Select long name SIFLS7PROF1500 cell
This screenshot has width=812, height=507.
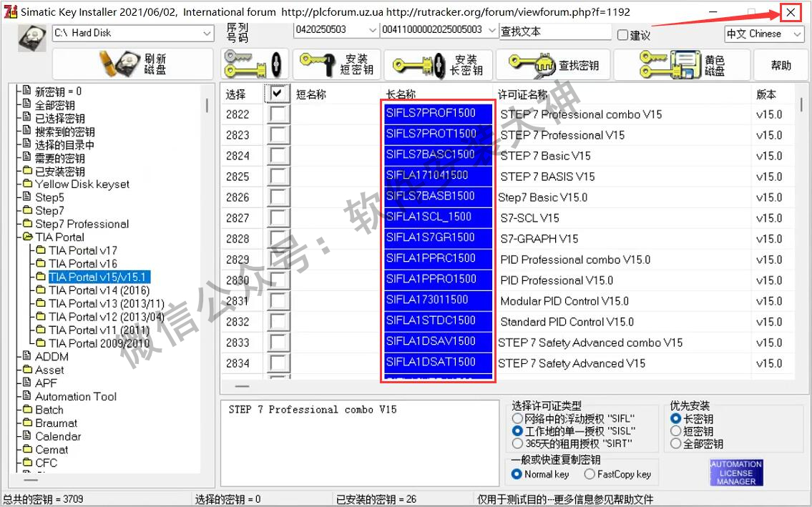pyautogui.click(x=439, y=113)
